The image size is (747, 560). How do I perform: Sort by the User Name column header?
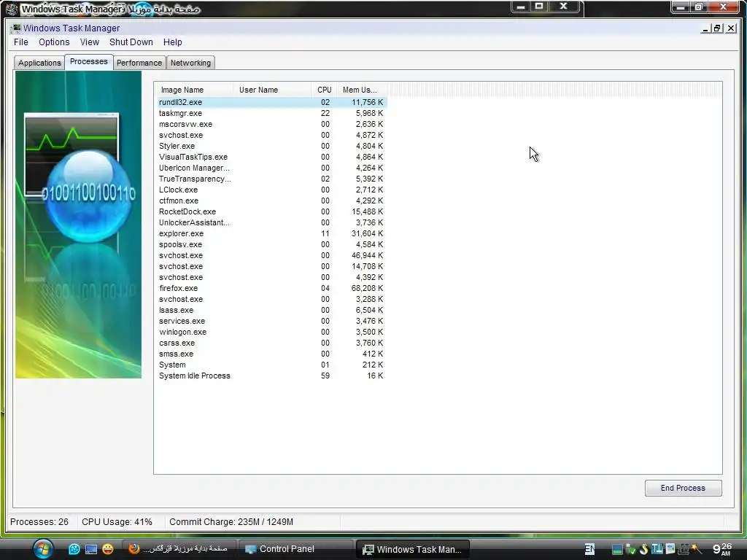[273, 90]
